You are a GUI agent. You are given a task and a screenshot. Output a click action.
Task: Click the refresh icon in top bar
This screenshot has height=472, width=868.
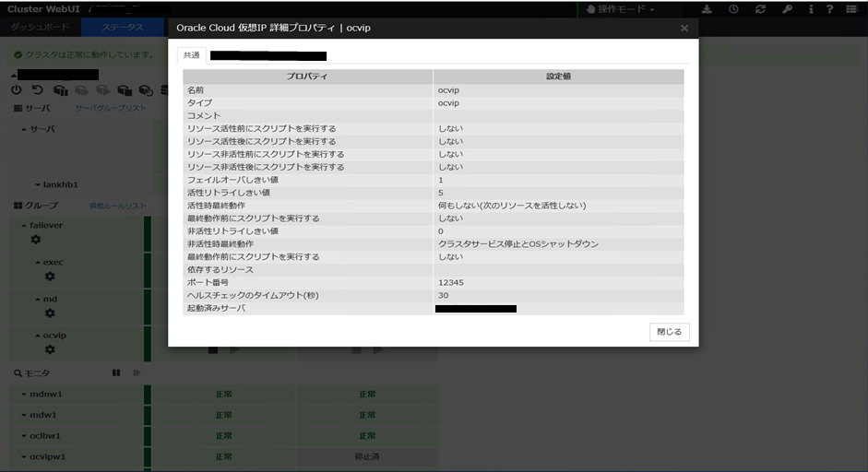[x=759, y=9]
